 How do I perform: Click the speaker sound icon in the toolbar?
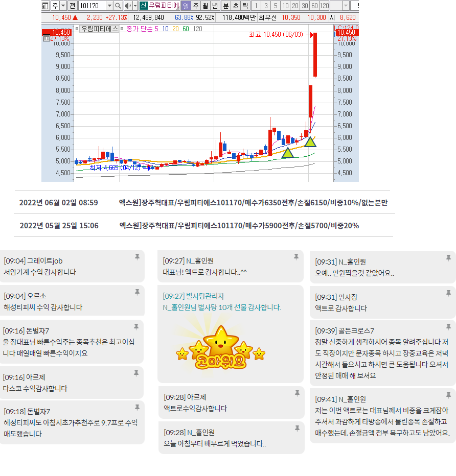pos(128,6)
